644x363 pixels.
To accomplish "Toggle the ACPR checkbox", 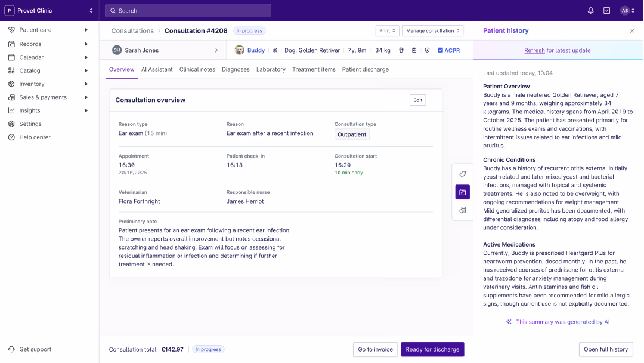I will point(440,50).
